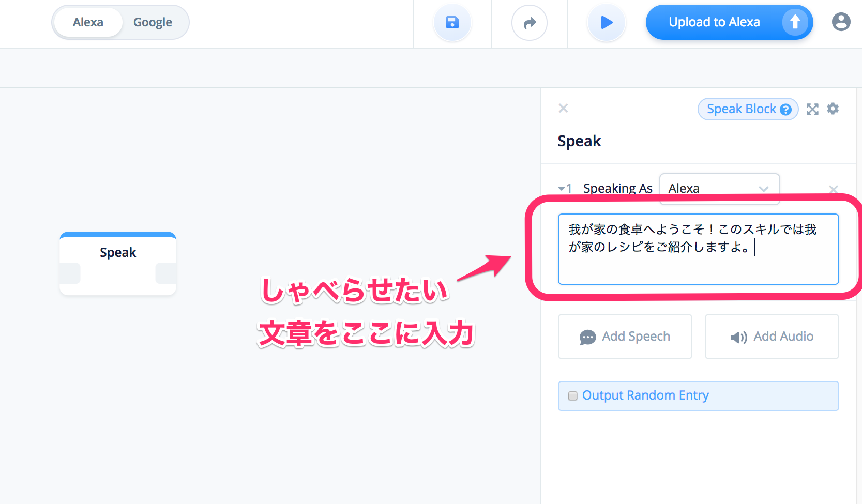Click the upload arrow icon

click(x=795, y=22)
